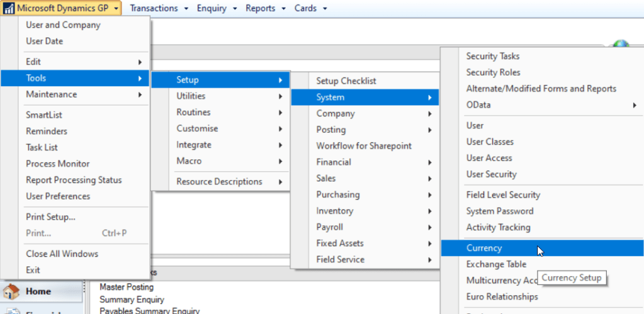Open Master Posting link
The height and width of the screenshot is (314, 644).
(x=127, y=288)
